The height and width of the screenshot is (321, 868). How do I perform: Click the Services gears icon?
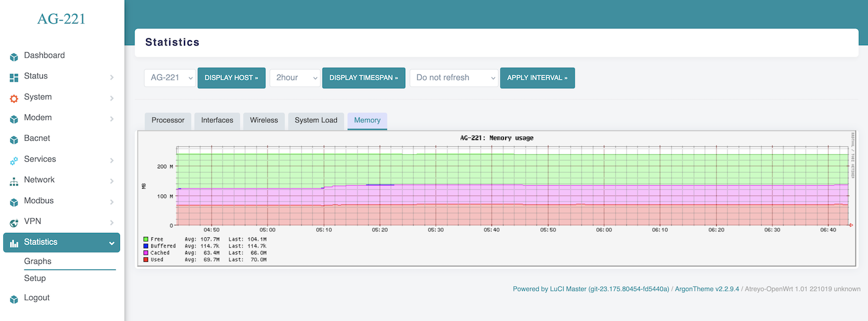click(14, 160)
